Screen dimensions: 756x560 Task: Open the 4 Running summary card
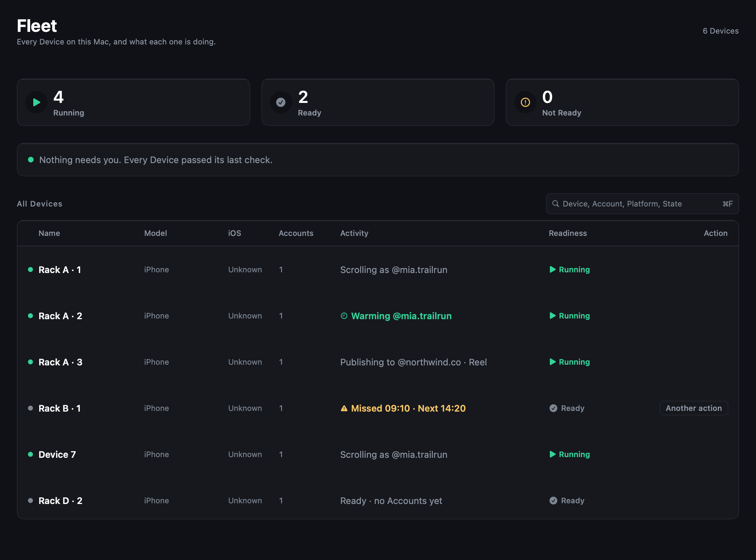click(x=133, y=102)
